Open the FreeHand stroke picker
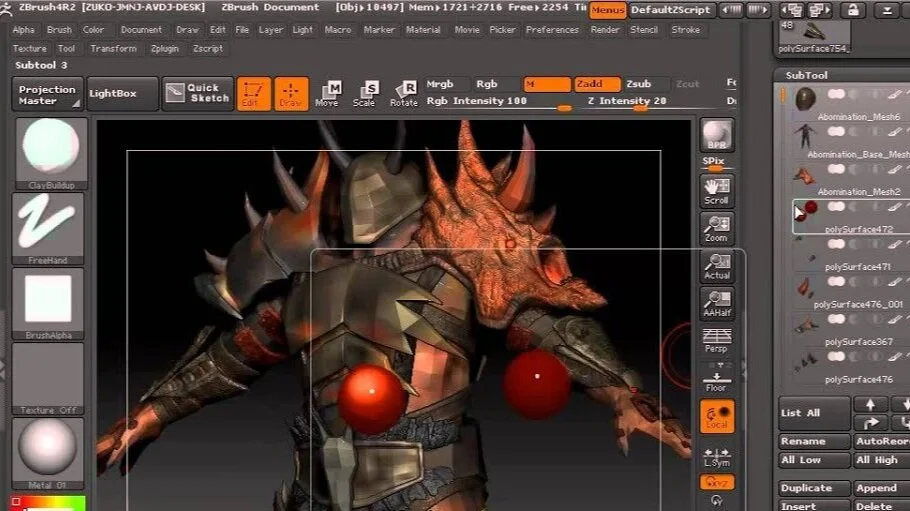 (48, 229)
